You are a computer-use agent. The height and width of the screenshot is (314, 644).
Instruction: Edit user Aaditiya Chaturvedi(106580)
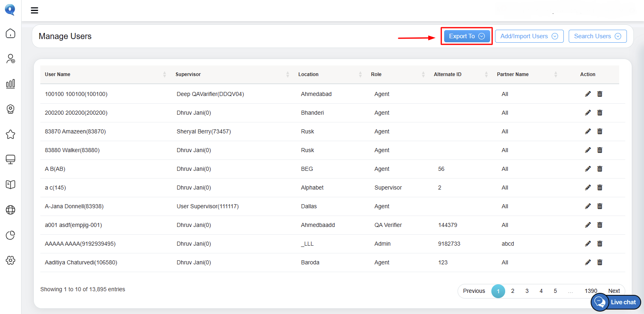pyautogui.click(x=588, y=262)
